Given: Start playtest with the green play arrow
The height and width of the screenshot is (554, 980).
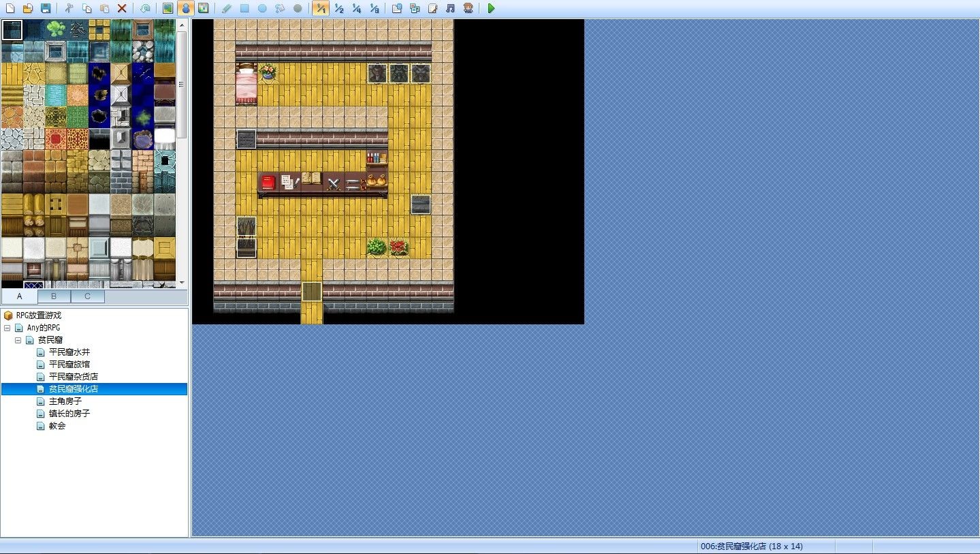Looking at the screenshot, I should click(491, 8).
